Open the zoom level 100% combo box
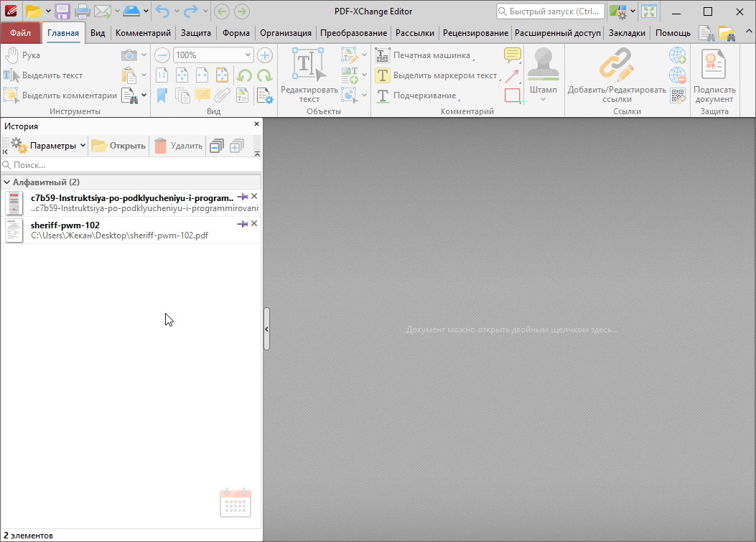 pos(213,55)
